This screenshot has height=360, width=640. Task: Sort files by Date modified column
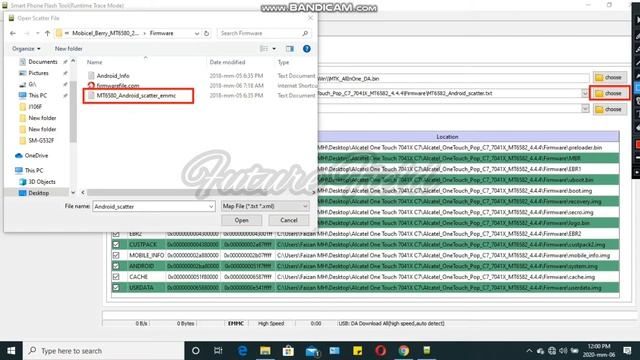(227, 62)
